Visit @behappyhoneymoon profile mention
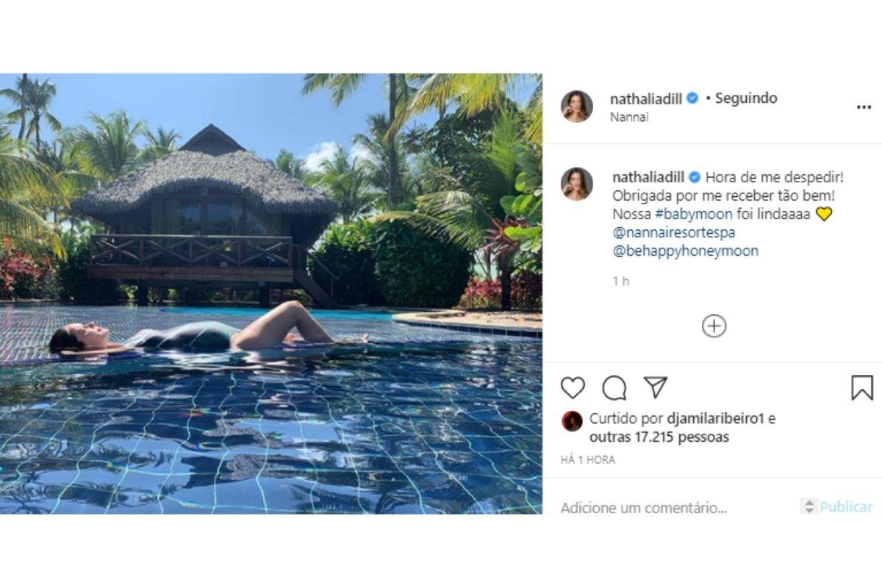The height and width of the screenshot is (588, 882). coord(684,251)
